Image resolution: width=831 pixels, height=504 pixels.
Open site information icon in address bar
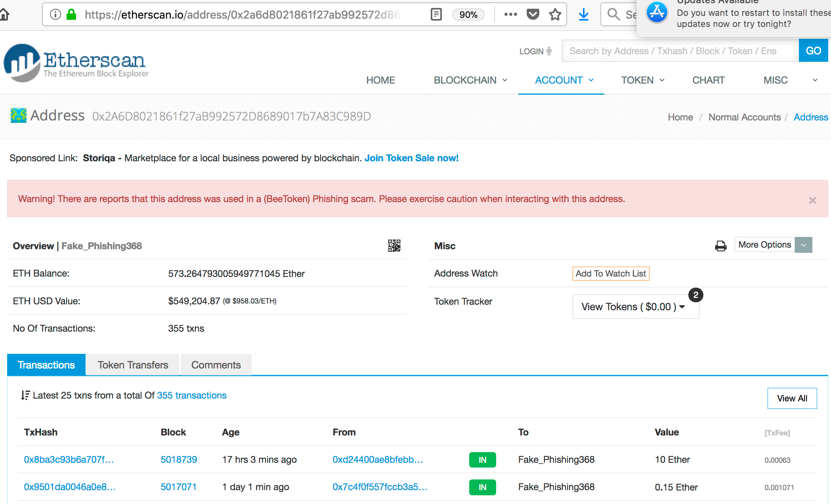pyautogui.click(x=55, y=15)
